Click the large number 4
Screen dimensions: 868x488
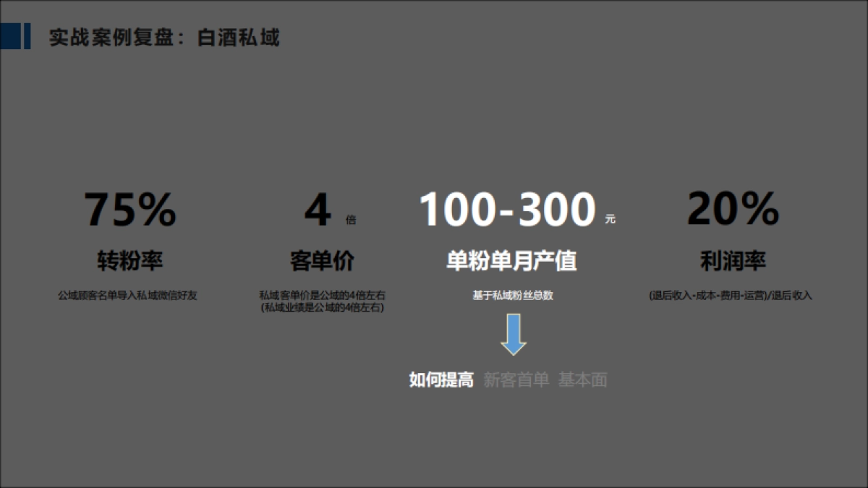point(317,210)
